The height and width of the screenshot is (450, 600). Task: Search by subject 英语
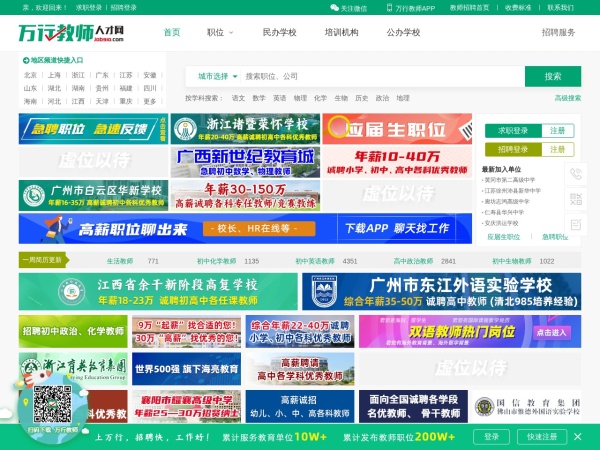point(280,98)
